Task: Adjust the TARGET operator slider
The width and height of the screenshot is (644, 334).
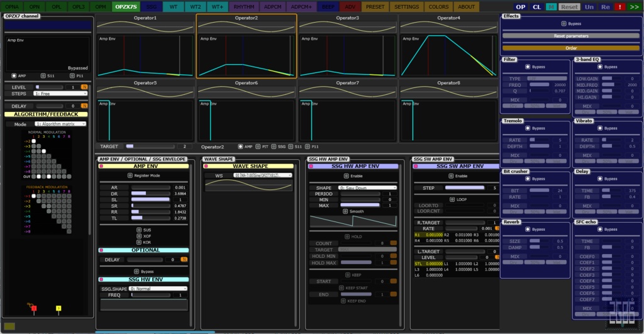Action: click(150, 147)
